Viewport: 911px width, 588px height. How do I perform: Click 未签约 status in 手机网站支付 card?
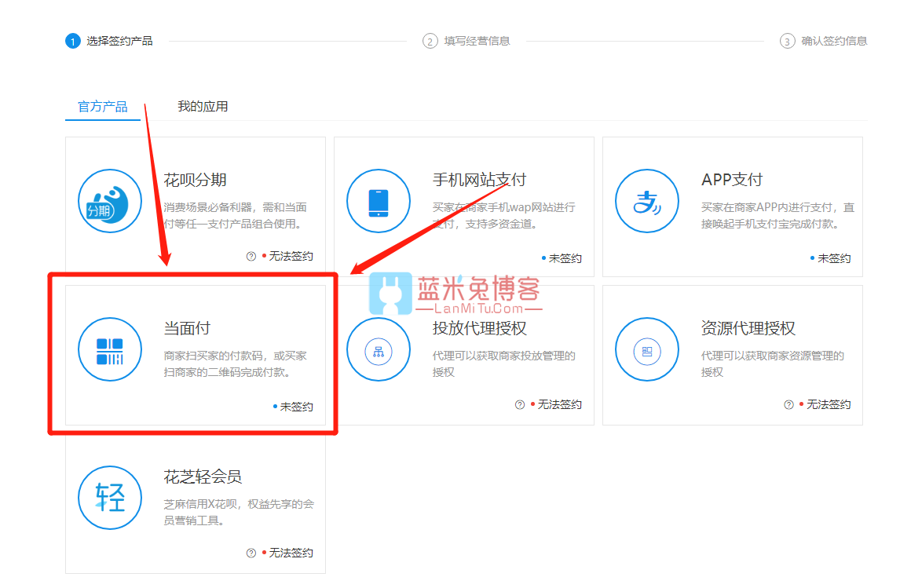565,258
